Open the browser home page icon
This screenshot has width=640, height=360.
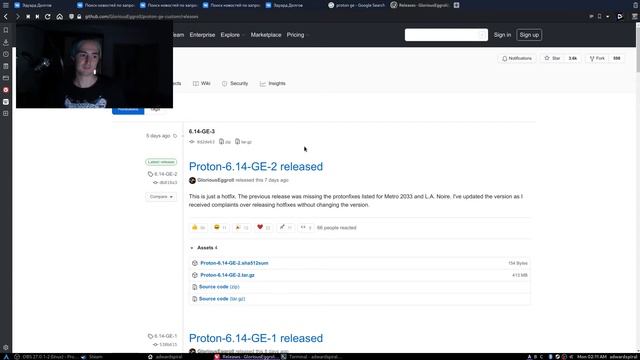point(60,17)
